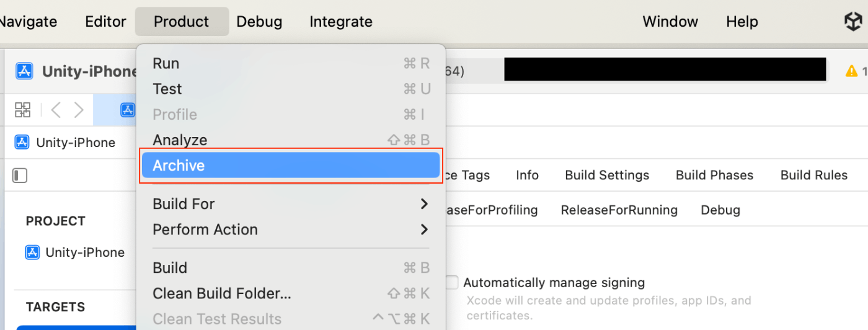The height and width of the screenshot is (330, 868).
Task: Click the grid related-items icon
Action: click(x=22, y=110)
